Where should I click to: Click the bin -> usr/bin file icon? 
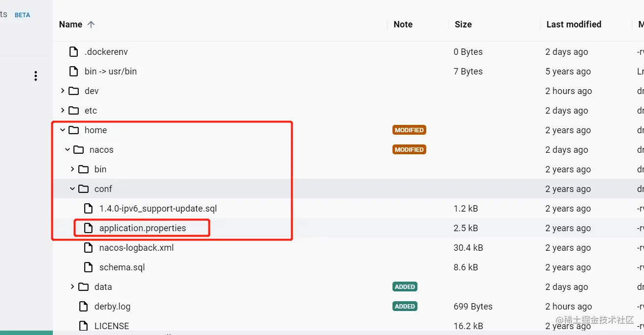73,72
